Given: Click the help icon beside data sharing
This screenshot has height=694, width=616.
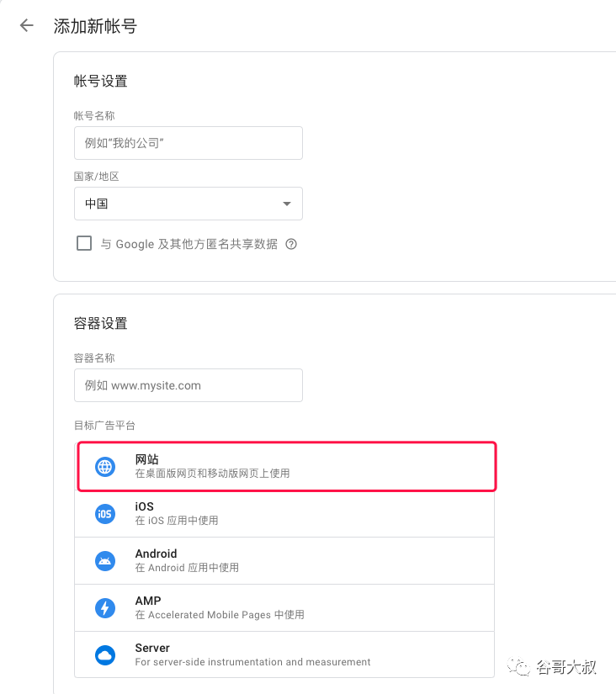Looking at the screenshot, I should [291, 244].
